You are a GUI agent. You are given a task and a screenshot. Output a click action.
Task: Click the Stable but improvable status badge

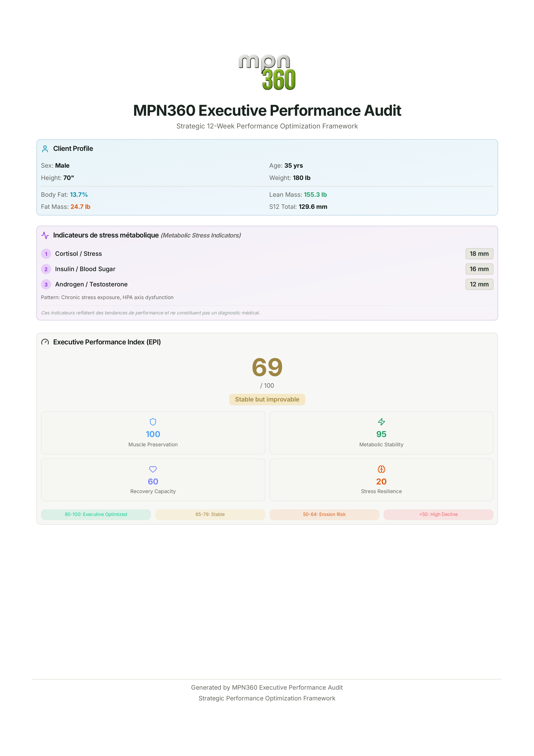coord(267,399)
